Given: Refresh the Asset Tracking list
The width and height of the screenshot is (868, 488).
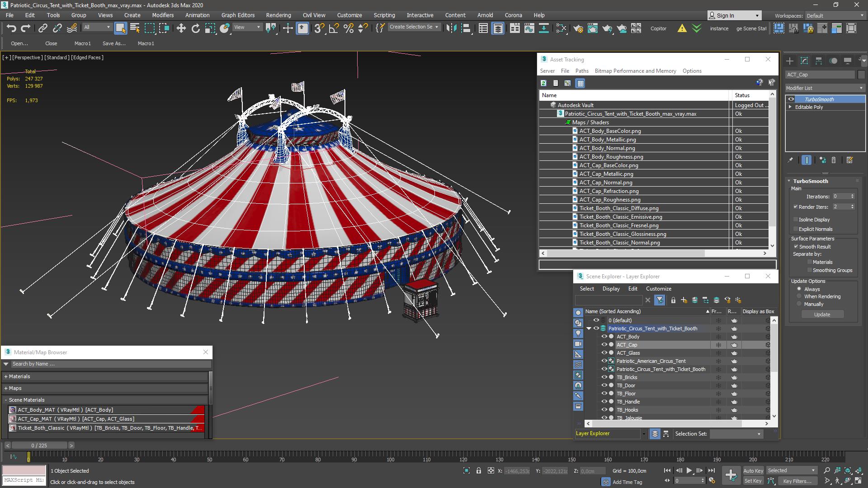Looking at the screenshot, I should tap(543, 83).
